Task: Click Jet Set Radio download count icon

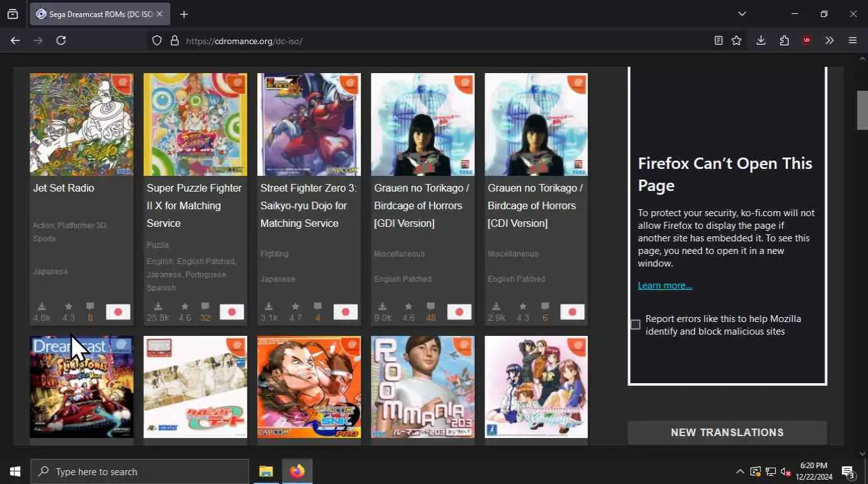Action: (x=42, y=306)
